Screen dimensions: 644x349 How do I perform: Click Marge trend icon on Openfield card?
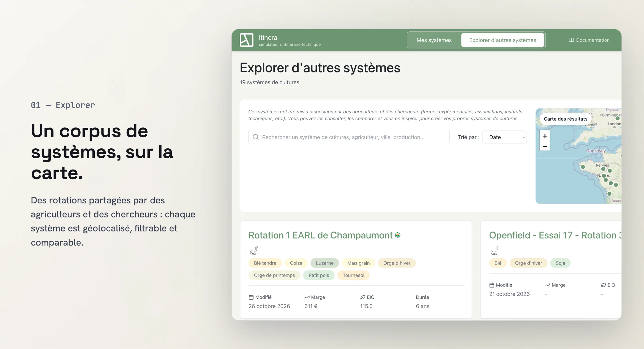[x=548, y=285]
